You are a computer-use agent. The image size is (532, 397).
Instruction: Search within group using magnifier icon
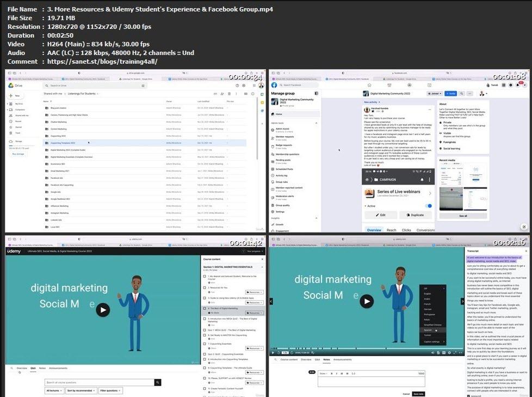(x=462, y=93)
